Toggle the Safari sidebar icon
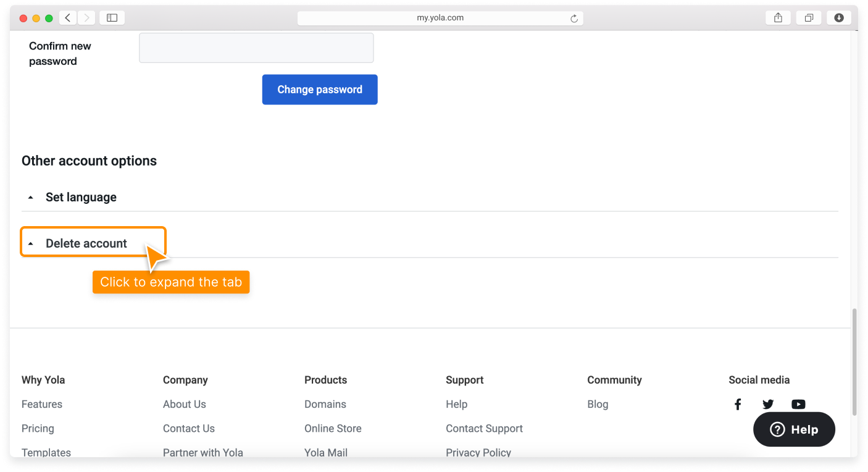 click(112, 18)
